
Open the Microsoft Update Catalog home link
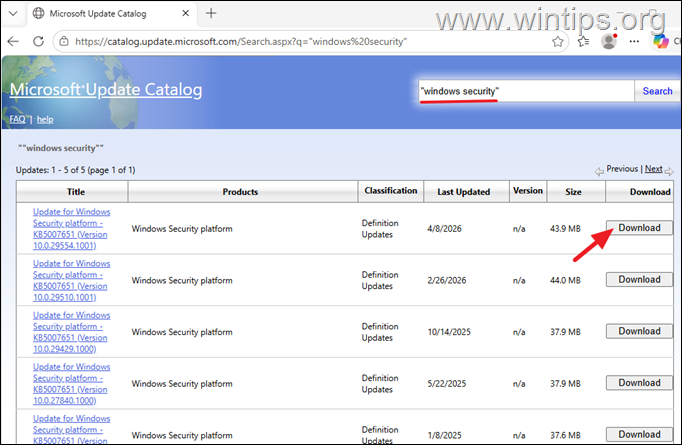point(106,90)
